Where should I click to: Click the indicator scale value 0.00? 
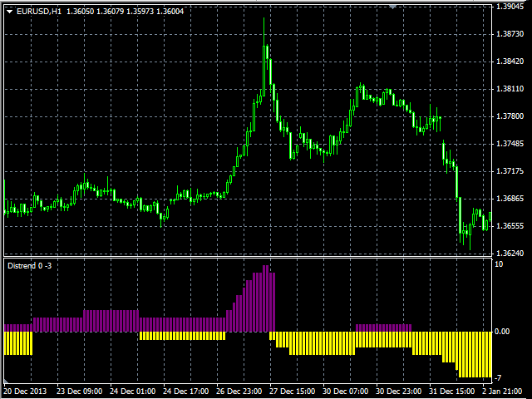click(x=502, y=332)
